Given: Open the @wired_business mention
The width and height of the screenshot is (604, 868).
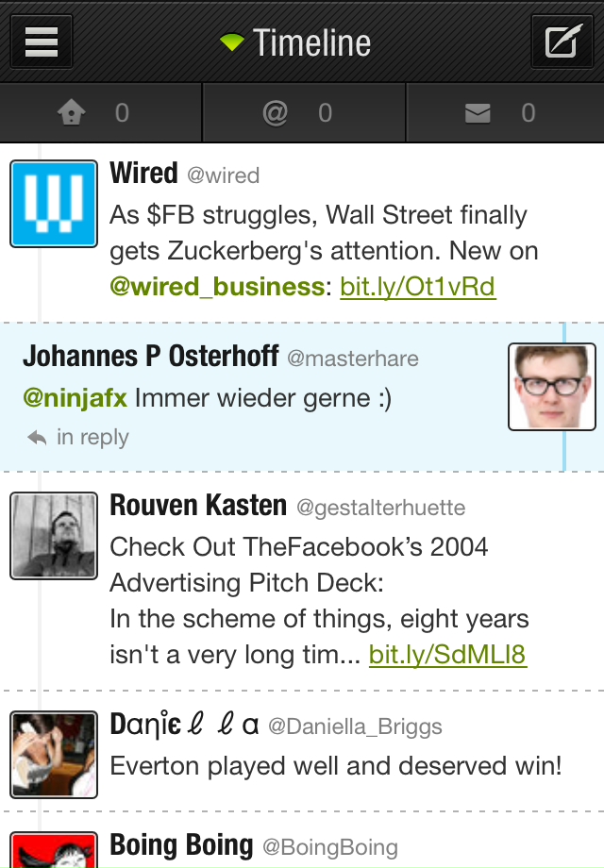Looking at the screenshot, I should [x=217, y=287].
